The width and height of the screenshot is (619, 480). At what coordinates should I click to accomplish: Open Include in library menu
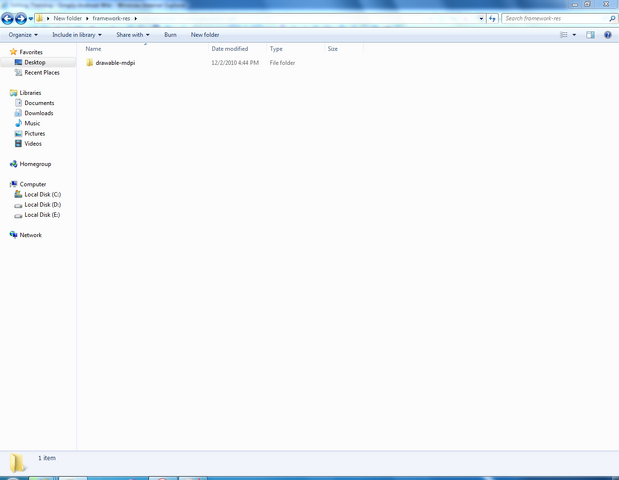pos(77,35)
